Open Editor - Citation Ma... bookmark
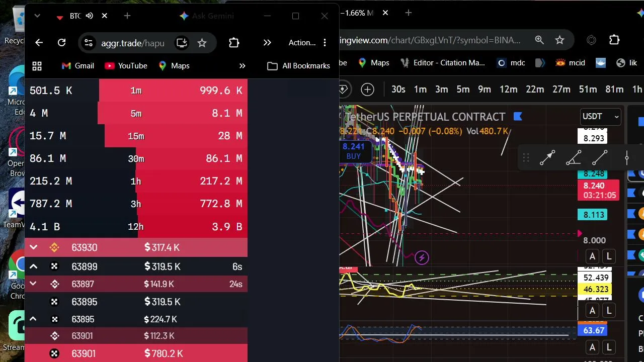Image resolution: width=644 pixels, height=362 pixels. tap(443, 63)
